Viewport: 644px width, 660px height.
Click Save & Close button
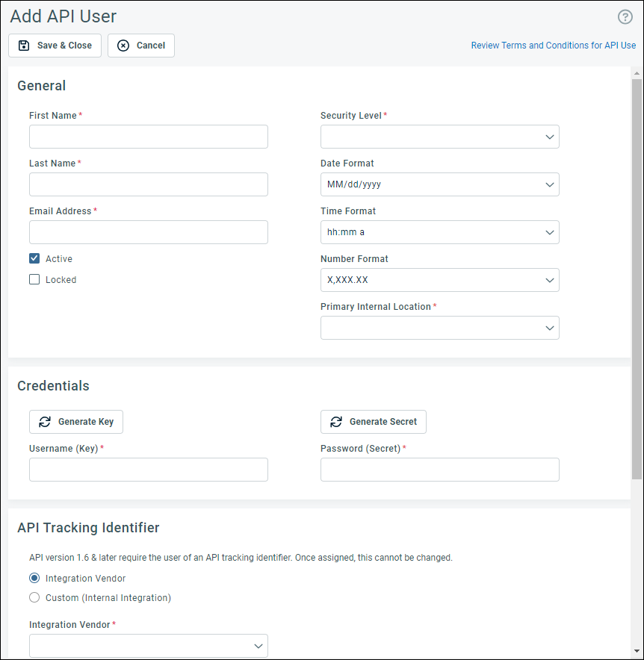point(56,46)
